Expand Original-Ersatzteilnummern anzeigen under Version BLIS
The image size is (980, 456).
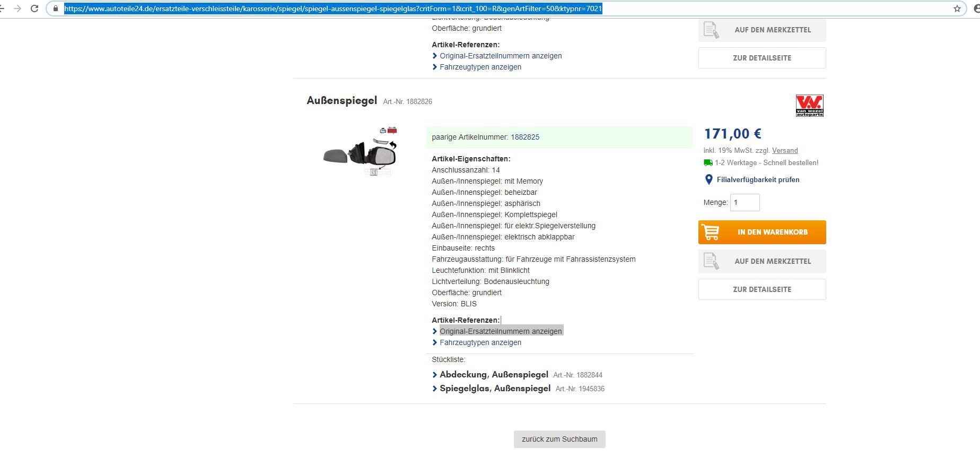point(500,331)
